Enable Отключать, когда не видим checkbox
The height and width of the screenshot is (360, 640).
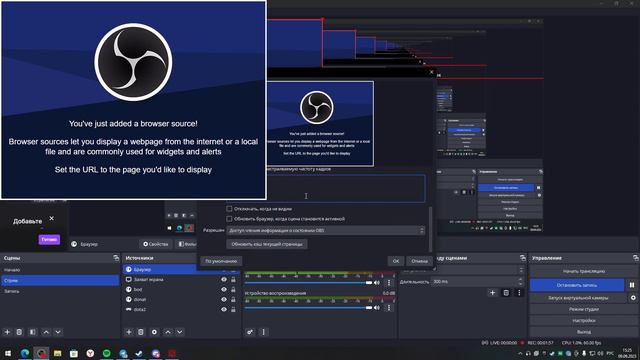point(229,209)
